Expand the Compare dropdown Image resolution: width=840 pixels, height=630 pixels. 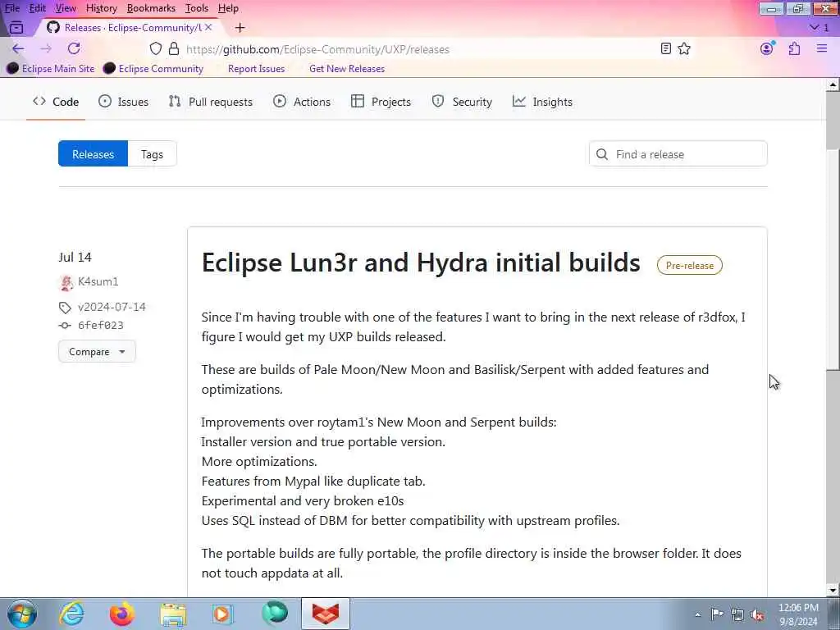click(97, 351)
